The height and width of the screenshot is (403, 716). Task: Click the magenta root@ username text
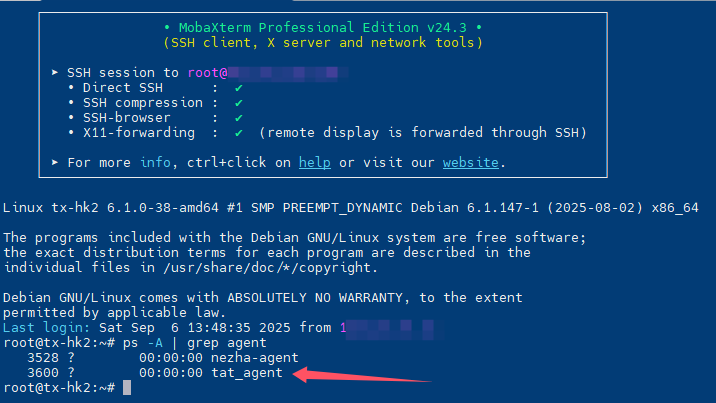click(x=207, y=73)
